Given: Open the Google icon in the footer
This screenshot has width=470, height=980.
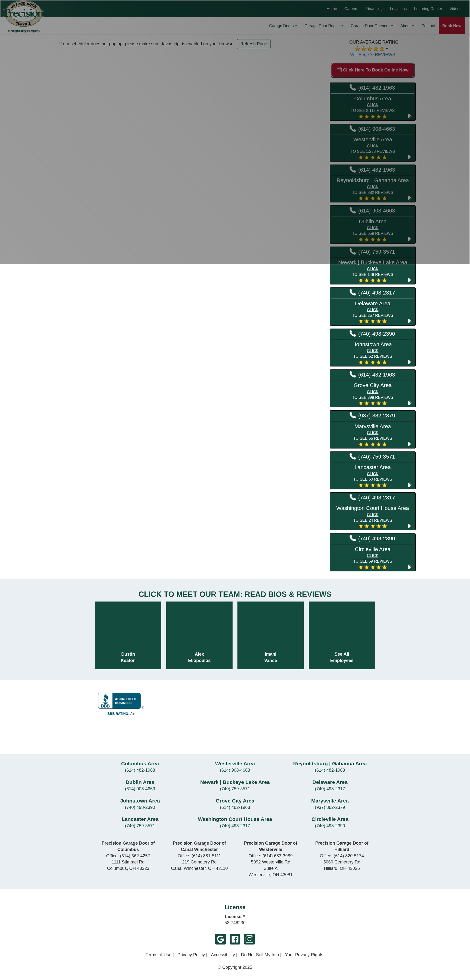Looking at the screenshot, I should coord(221,939).
